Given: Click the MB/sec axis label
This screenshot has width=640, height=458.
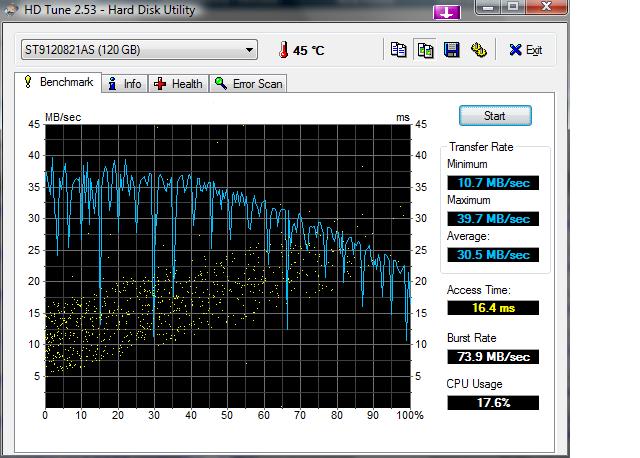Looking at the screenshot, I should [63, 117].
